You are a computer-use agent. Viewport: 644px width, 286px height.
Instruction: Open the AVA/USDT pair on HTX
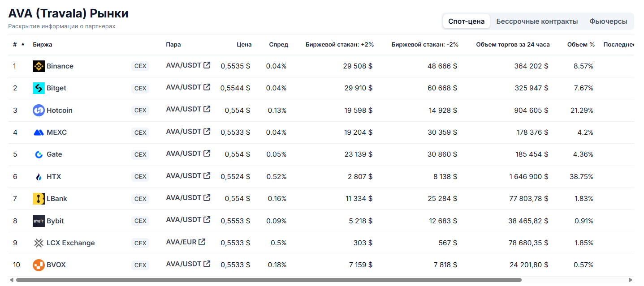click(184, 176)
